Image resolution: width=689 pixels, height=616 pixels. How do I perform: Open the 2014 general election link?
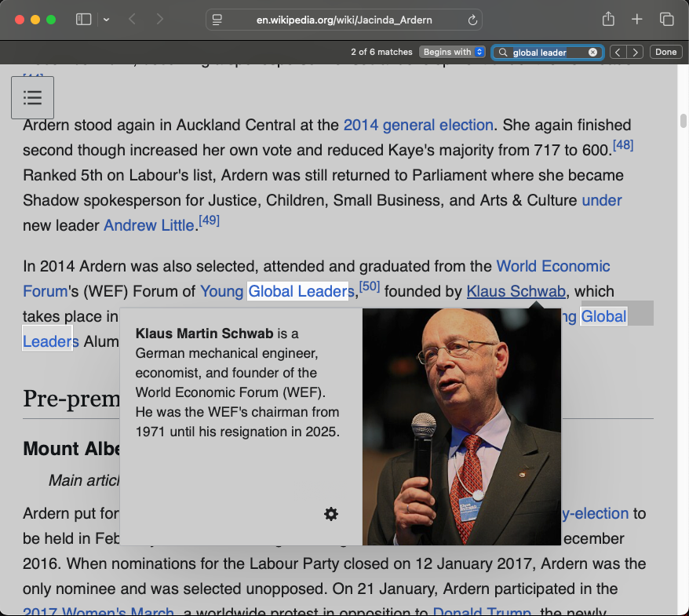point(418,125)
